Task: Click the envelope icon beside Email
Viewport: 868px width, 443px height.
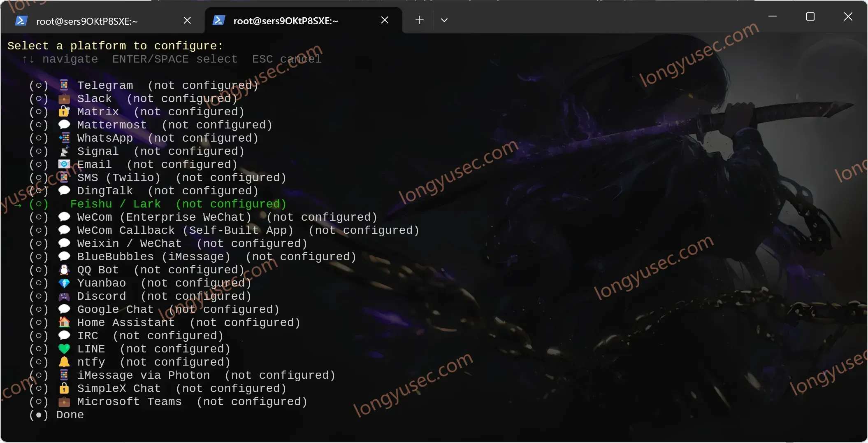Action: click(64, 164)
